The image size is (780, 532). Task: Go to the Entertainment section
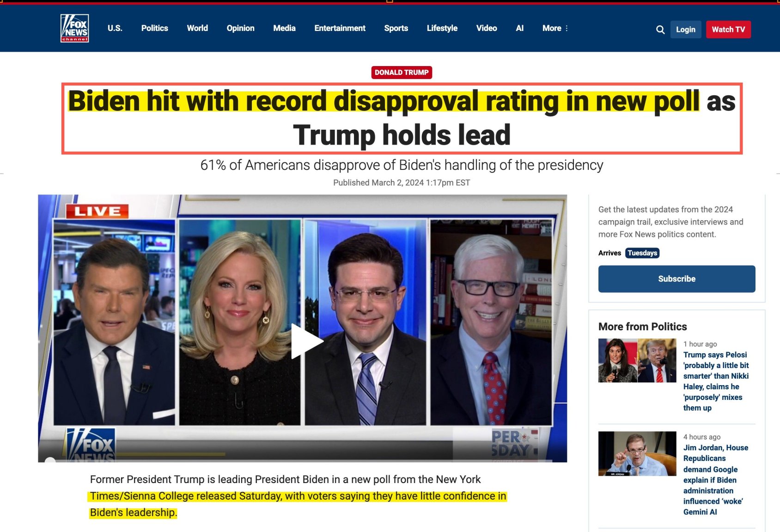[x=340, y=28]
